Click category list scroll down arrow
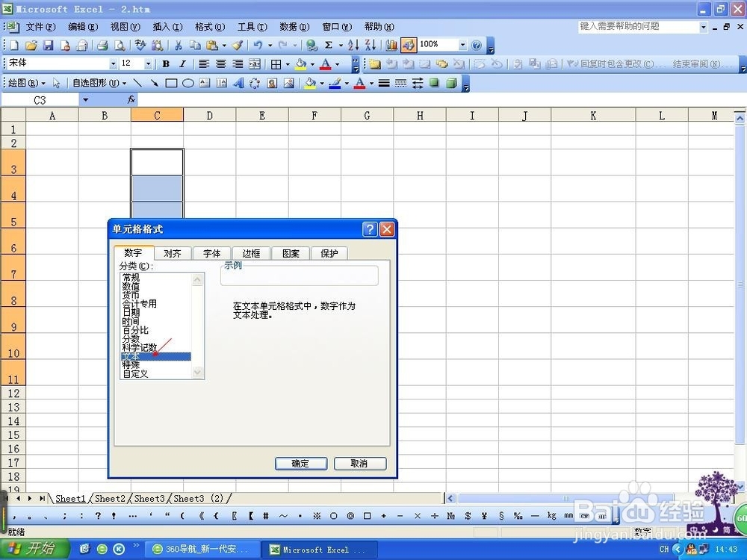The image size is (747, 560). (x=198, y=373)
